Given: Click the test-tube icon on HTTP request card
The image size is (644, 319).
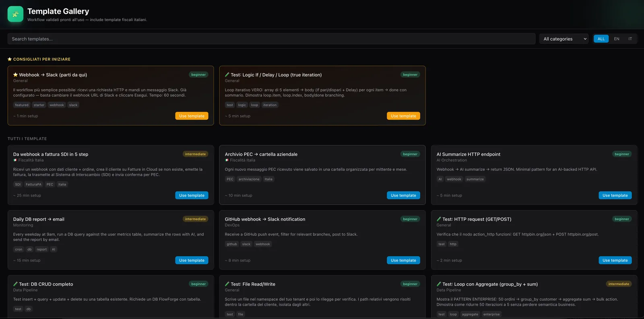Looking at the screenshot, I should [x=439, y=219].
